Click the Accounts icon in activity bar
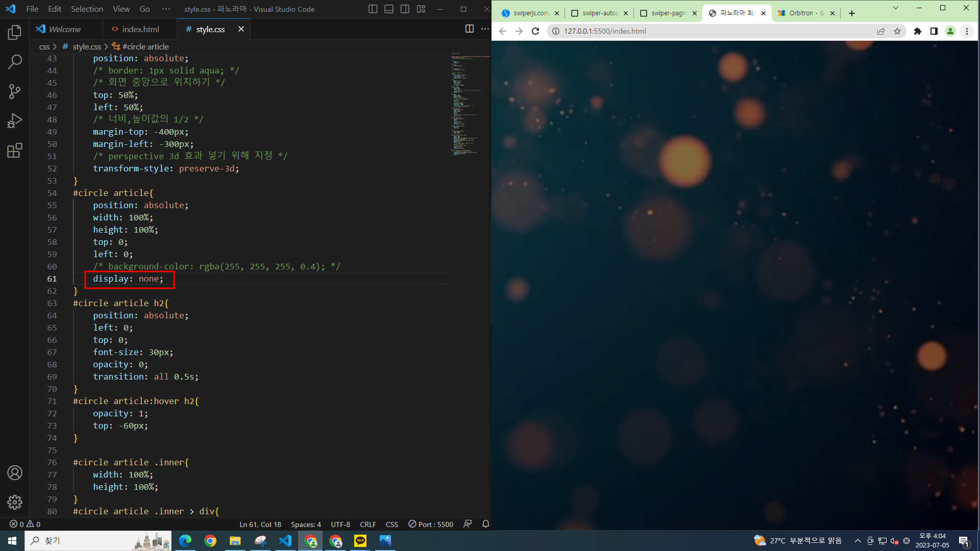 click(x=15, y=473)
